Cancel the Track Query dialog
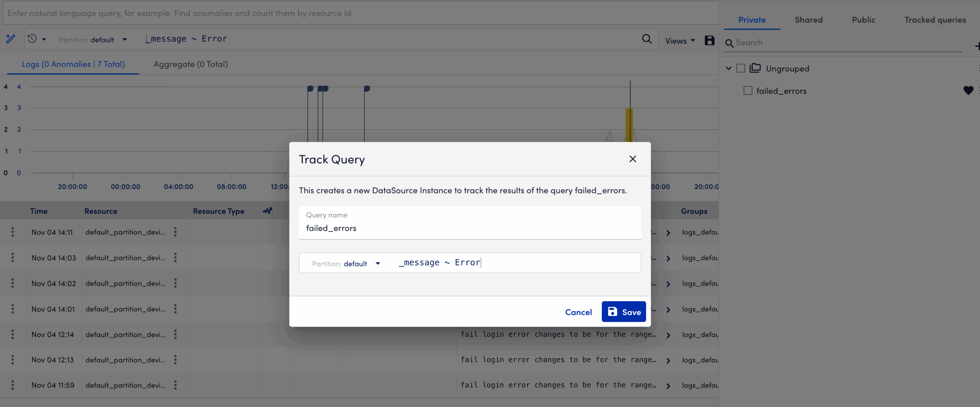Viewport: 980px width, 407px height. (x=578, y=312)
